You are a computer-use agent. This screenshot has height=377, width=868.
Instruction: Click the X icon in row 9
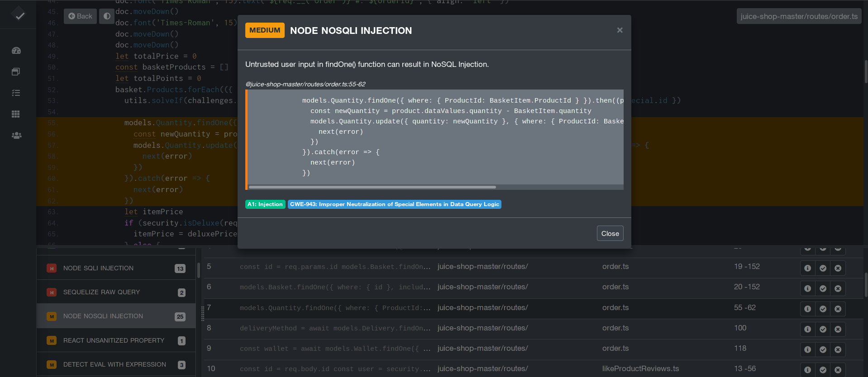click(838, 349)
